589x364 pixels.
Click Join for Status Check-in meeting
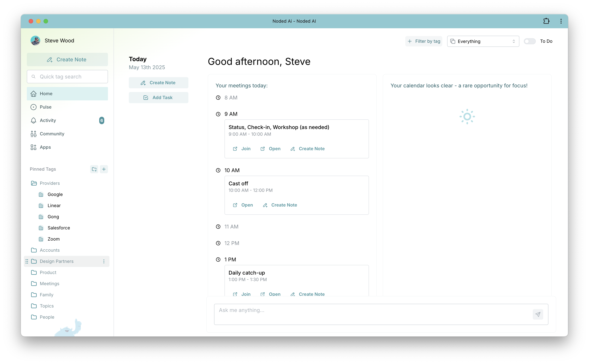coord(242,149)
